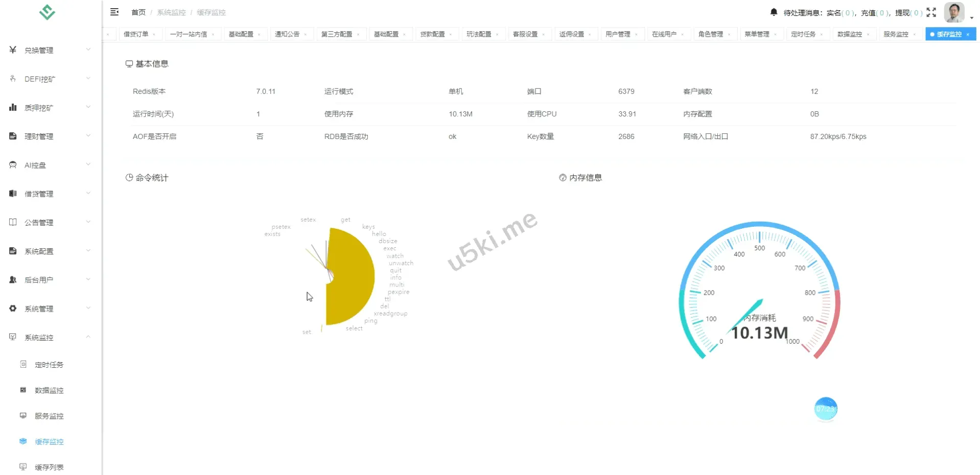Open 缓存列表 in sidebar
The width and height of the screenshot is (980, 475).
tap(49, 467)
